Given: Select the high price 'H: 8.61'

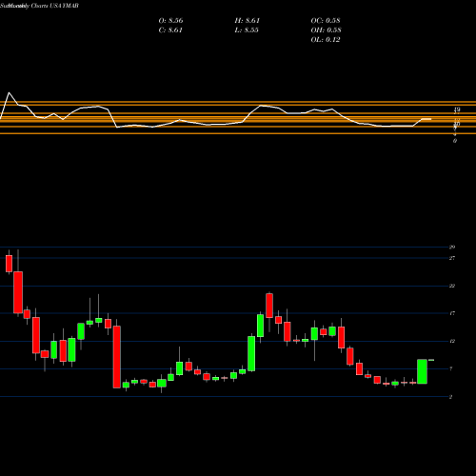Looking at the screenshot, I should pyautogui.click(x=248, y=21).
